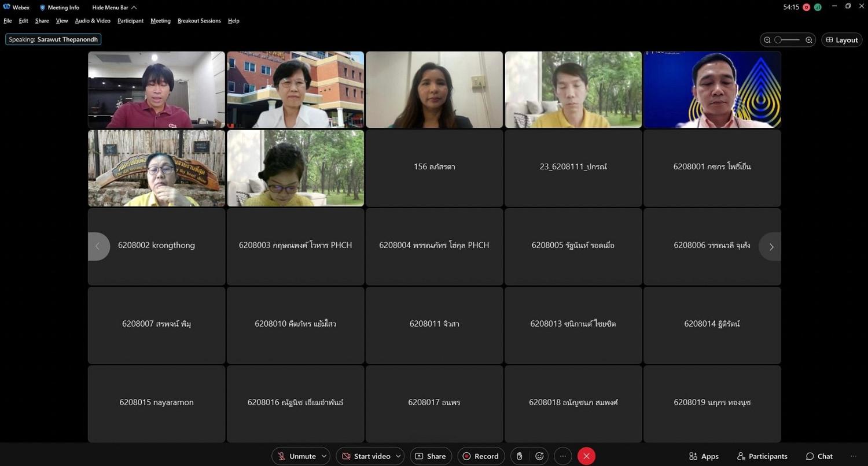Open the View menu

62,21
